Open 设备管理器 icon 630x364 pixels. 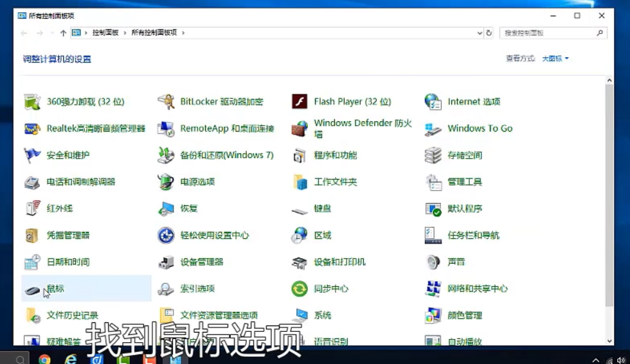[x=166, y=262]
